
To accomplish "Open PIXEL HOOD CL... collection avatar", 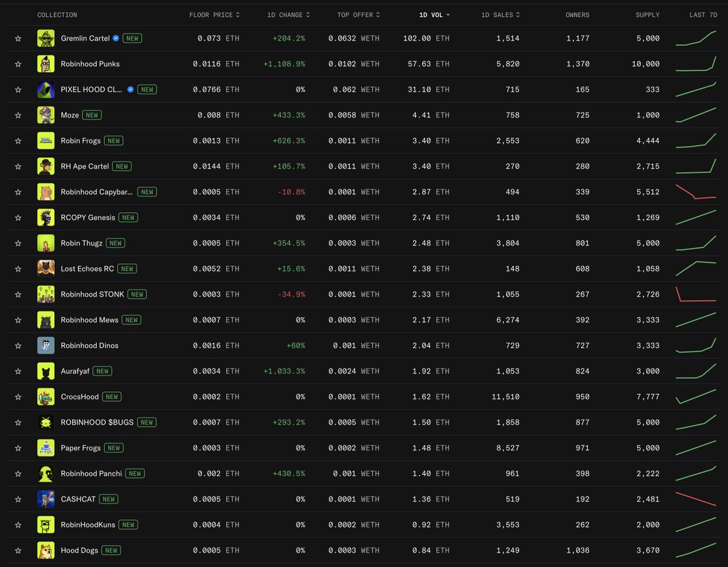I will coord(45,89).
